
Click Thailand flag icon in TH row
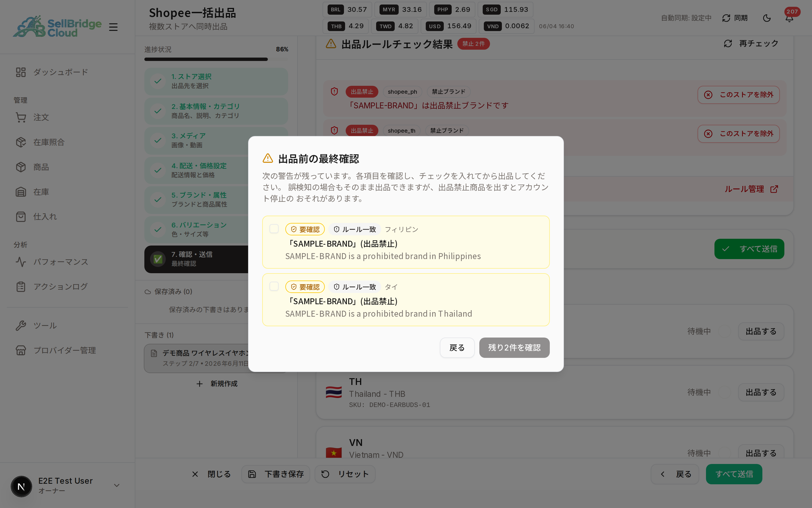[x=334, y=392]
